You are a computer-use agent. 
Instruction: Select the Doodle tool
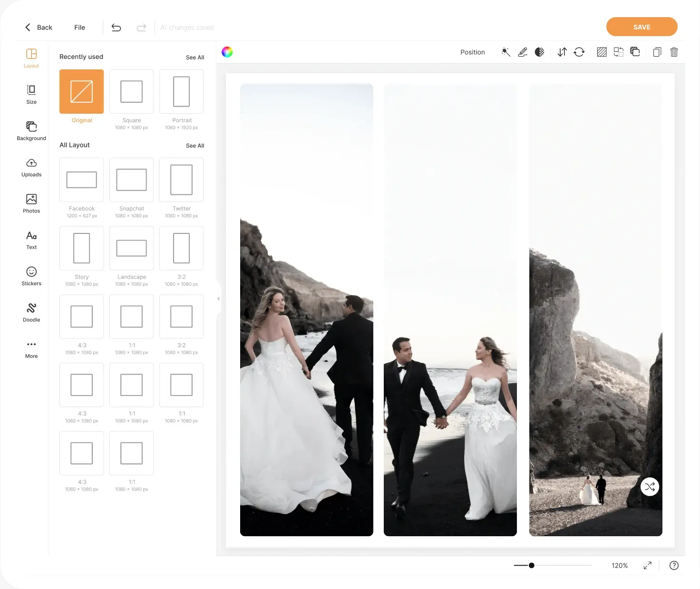point(31,312)
